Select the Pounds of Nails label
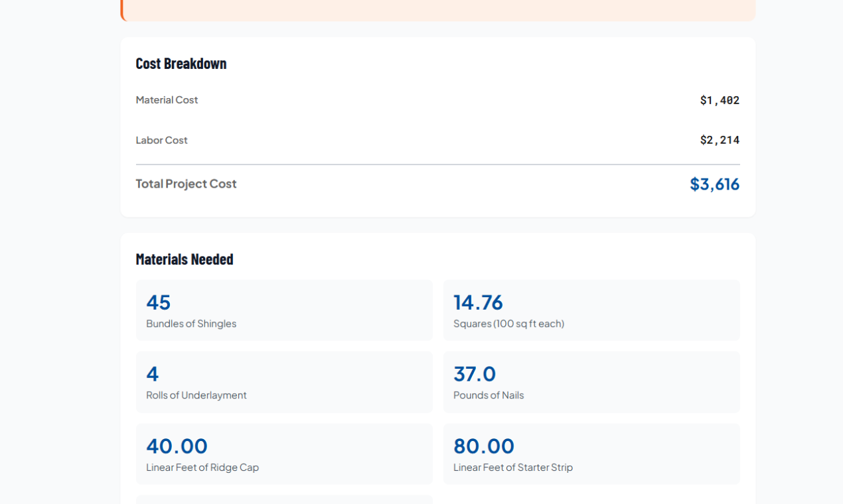The width and height of the screenshot is (843, 504). 489,395
